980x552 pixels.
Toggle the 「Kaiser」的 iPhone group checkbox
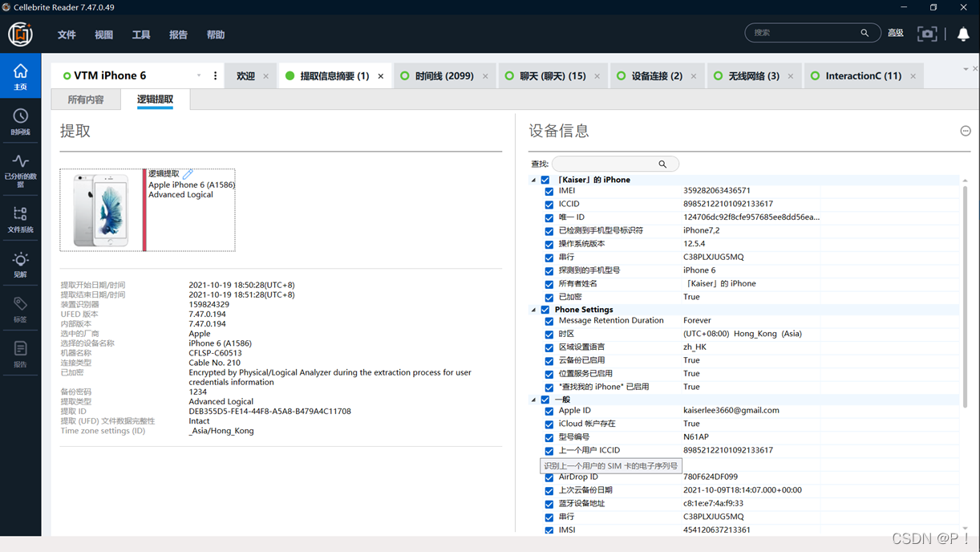(x=545, y=180)
